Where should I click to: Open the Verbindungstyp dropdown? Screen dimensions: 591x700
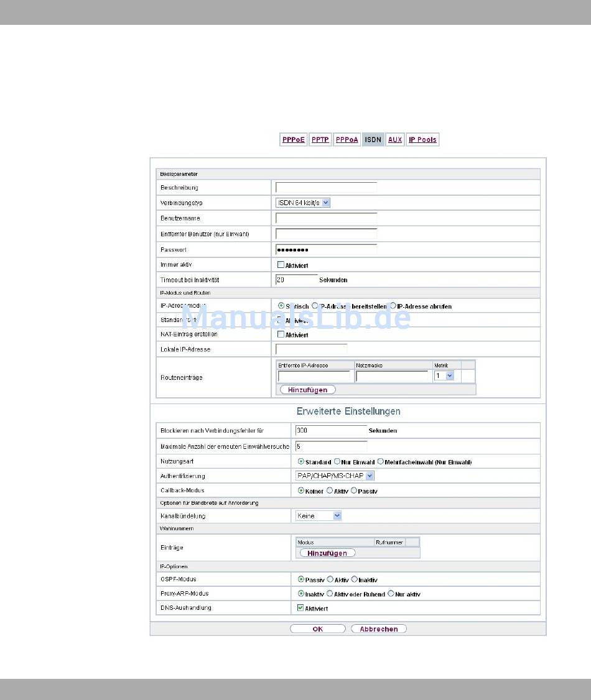pos(303,203)
